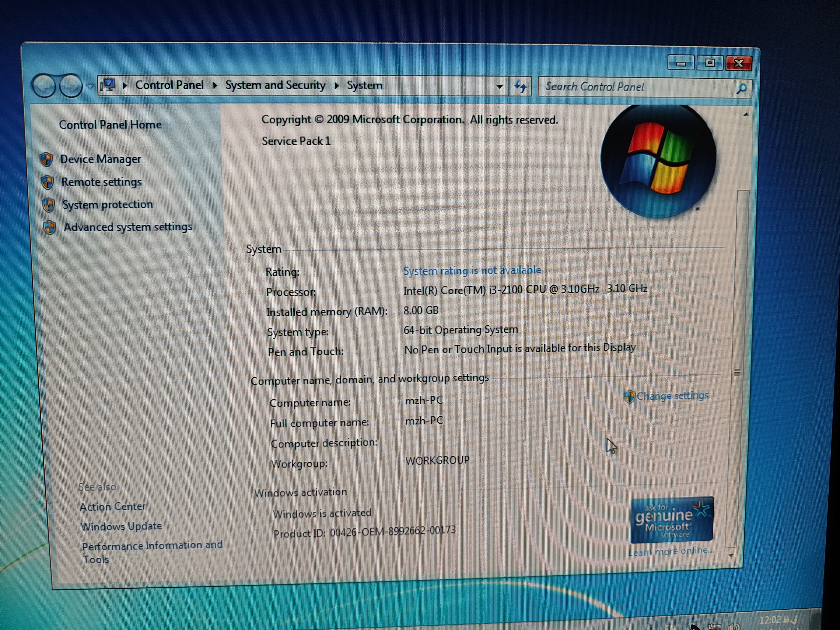The height and width of the screenshot is (630, 840).
Task: Open the address bar history dropdown arrow
Action: (499, 87)
